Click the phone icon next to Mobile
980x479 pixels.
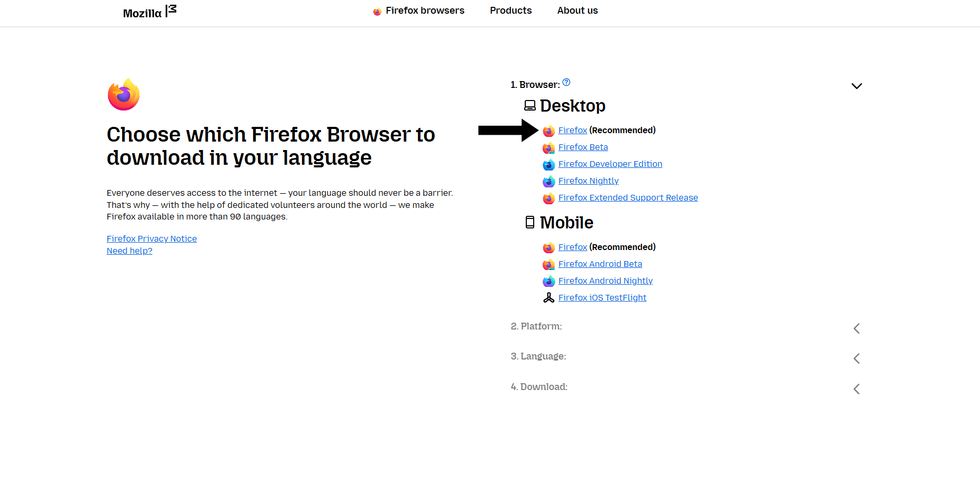530,222
